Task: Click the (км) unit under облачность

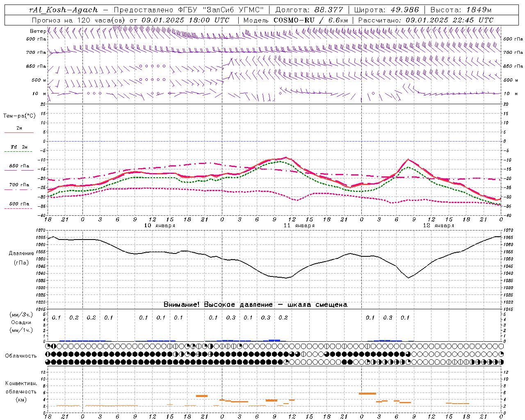Action: coord(21,399)
